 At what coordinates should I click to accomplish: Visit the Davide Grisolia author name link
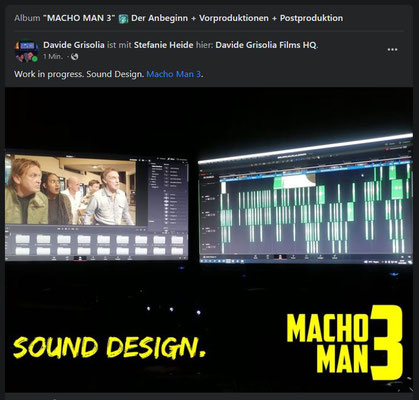pos(74,45)
